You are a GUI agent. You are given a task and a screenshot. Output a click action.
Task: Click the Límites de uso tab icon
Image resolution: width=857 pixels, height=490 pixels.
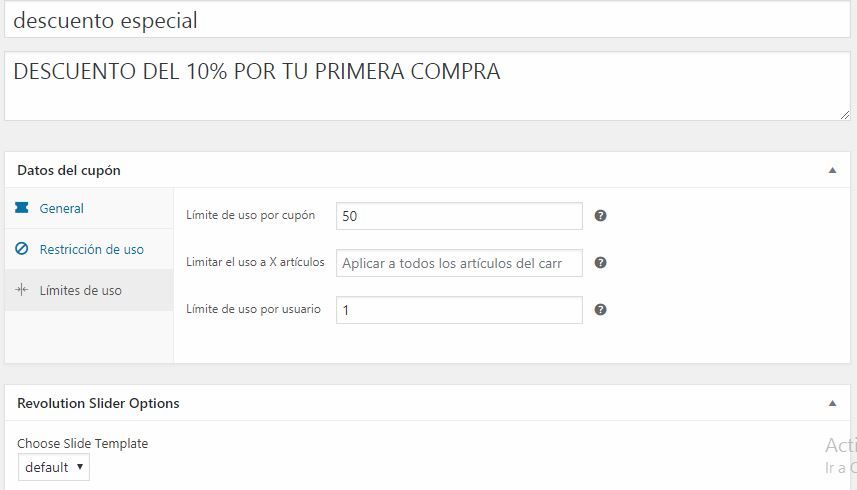click(22, 290)
